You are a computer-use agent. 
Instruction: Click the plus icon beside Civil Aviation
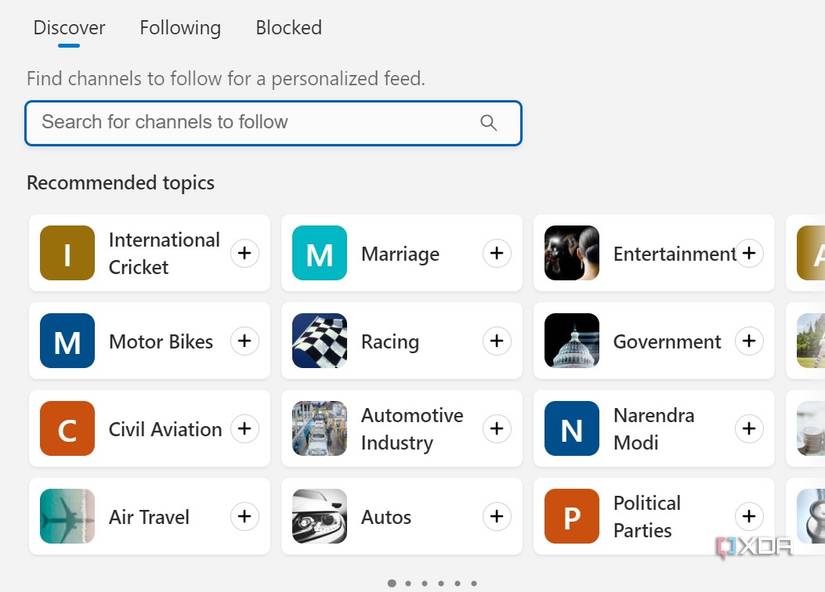click(245, 428)
